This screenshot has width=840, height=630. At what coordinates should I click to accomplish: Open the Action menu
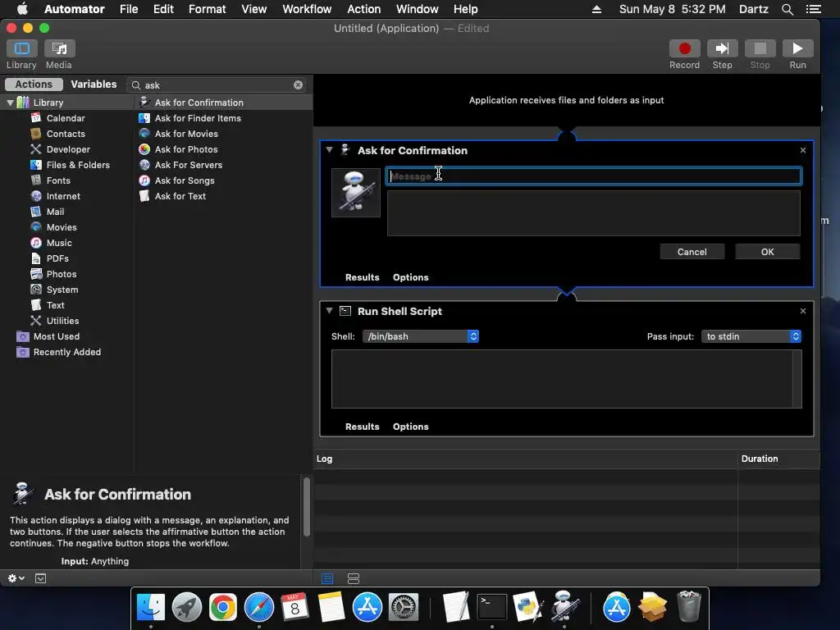coord(363,9)
